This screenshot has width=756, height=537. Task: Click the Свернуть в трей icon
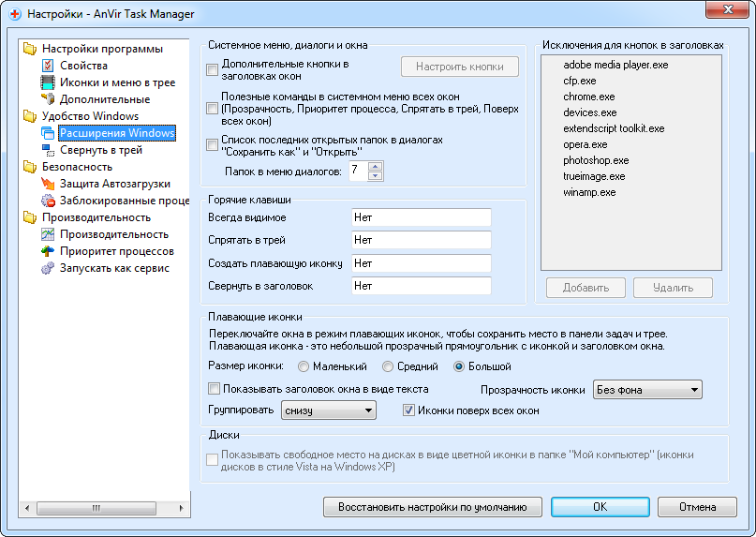(x=48, y=150)
